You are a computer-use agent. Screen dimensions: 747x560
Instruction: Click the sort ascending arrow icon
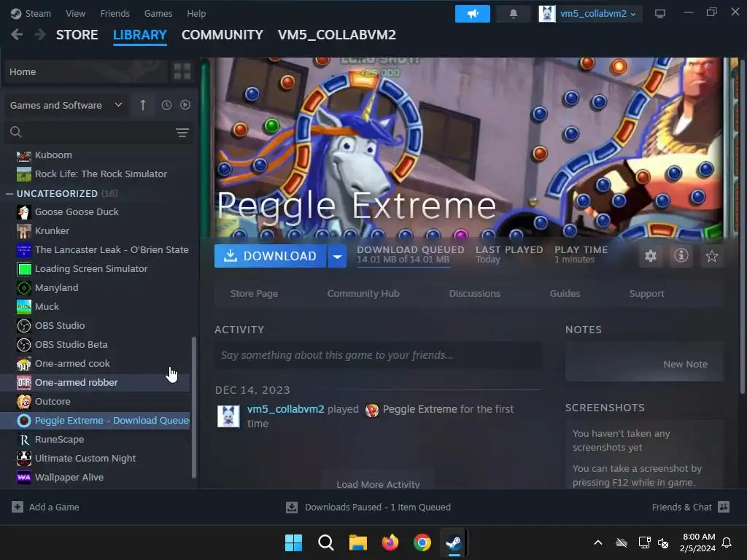click(143, 105)
